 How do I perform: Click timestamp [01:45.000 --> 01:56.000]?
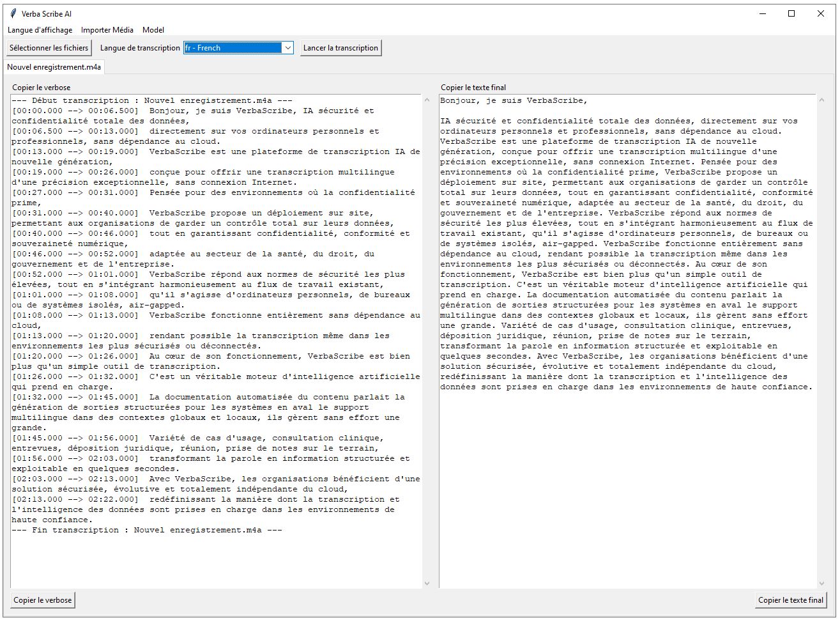coord(75,438)
